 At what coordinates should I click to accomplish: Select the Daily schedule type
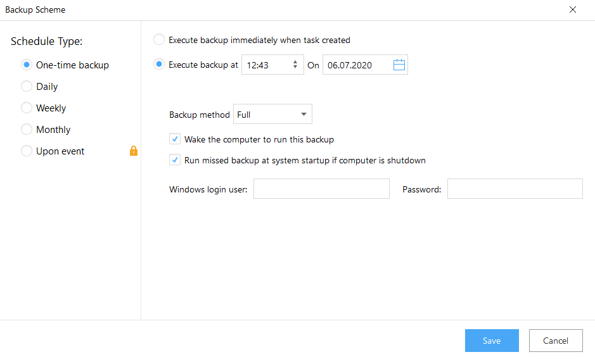[27, 86]
